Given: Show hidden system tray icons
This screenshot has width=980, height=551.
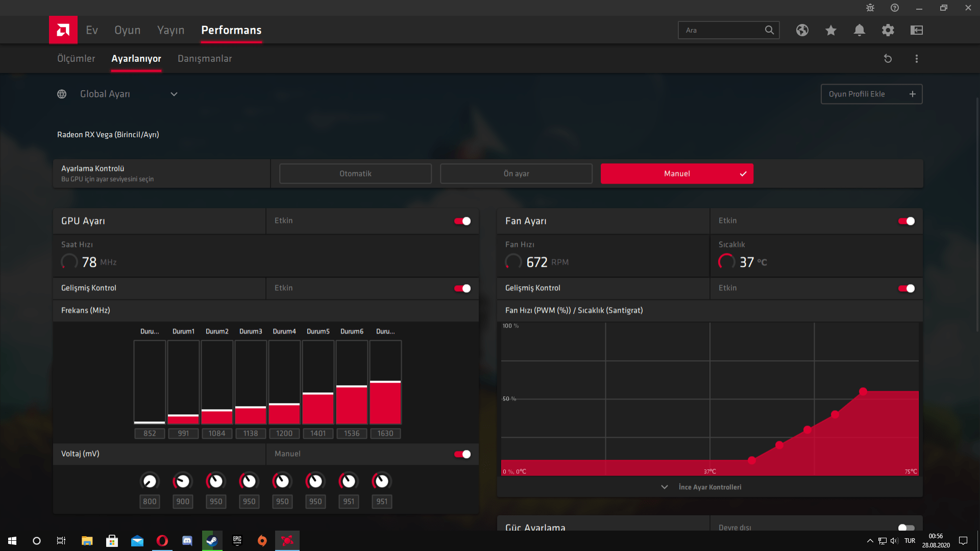Looking at the screenshot, I should [870, 541].
